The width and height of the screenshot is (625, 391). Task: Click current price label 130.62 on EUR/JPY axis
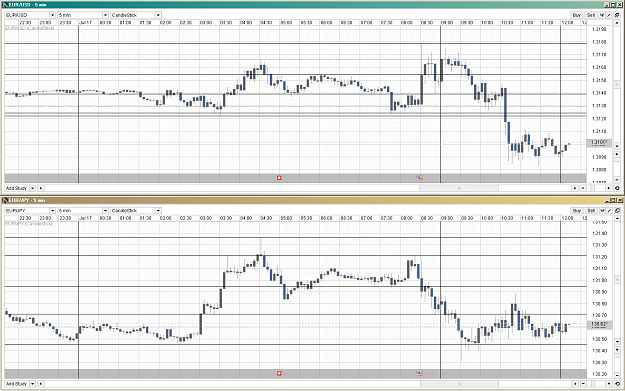point(599,325)
